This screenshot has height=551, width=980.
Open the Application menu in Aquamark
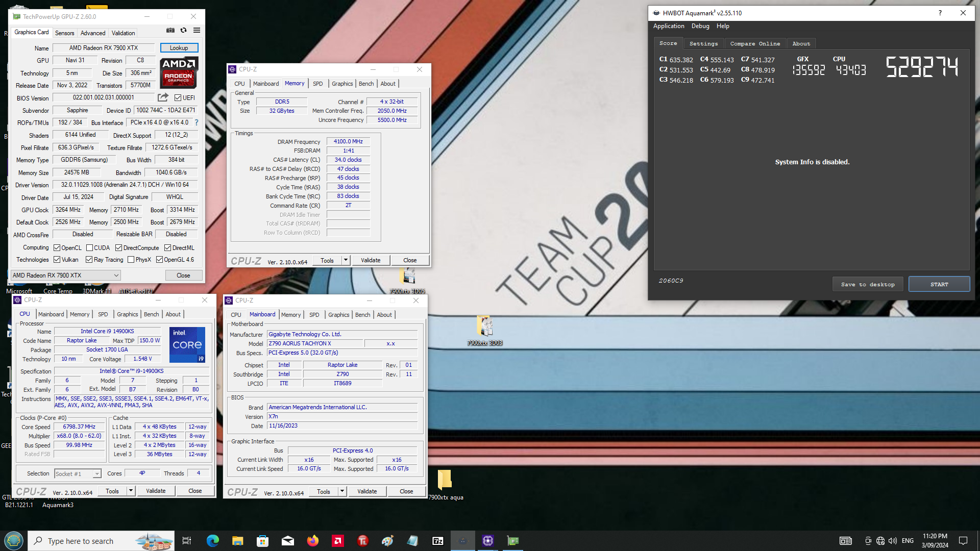point(669,26)
